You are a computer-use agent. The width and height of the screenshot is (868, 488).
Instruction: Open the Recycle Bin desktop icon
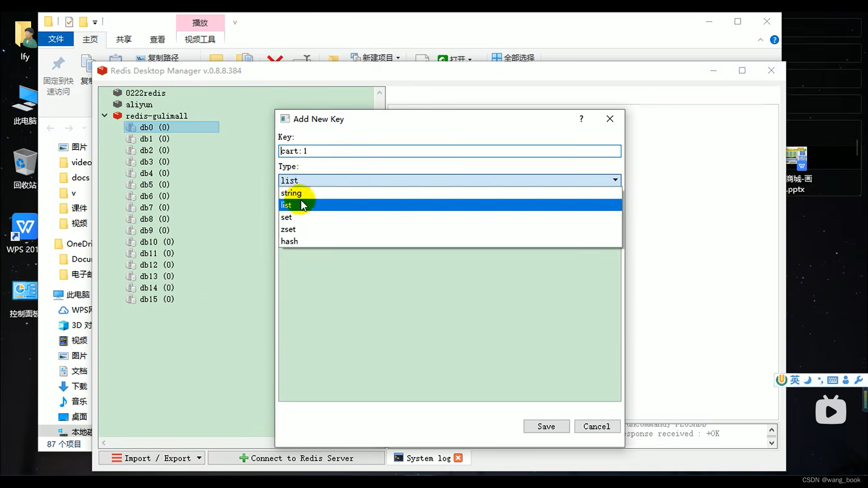(25, 169)
